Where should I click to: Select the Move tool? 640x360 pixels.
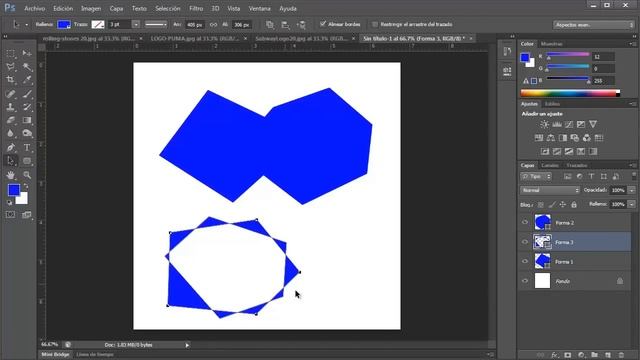[27, 53]
